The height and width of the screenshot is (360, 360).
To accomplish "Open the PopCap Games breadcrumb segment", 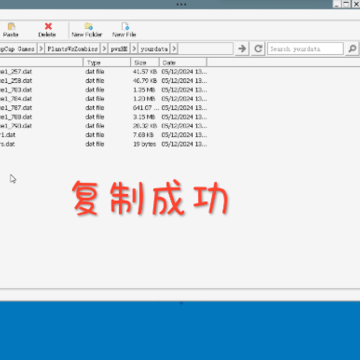I will pos(17,49).
